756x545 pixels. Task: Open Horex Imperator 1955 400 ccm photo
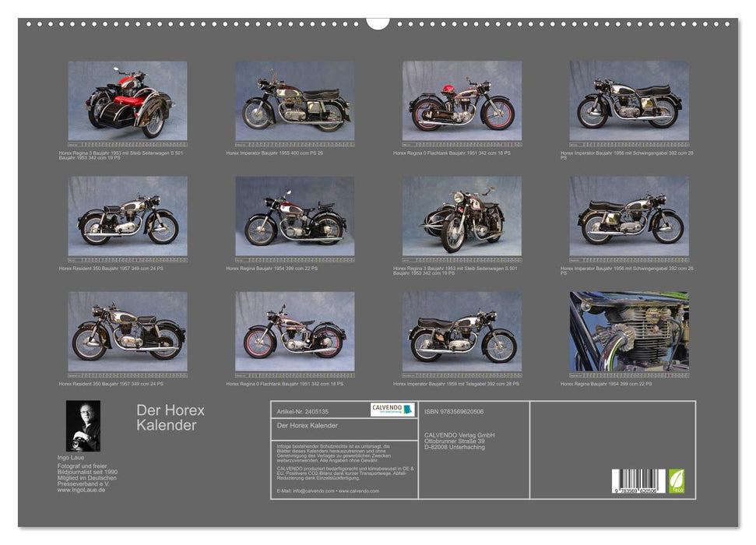click(x=294, y=100)
